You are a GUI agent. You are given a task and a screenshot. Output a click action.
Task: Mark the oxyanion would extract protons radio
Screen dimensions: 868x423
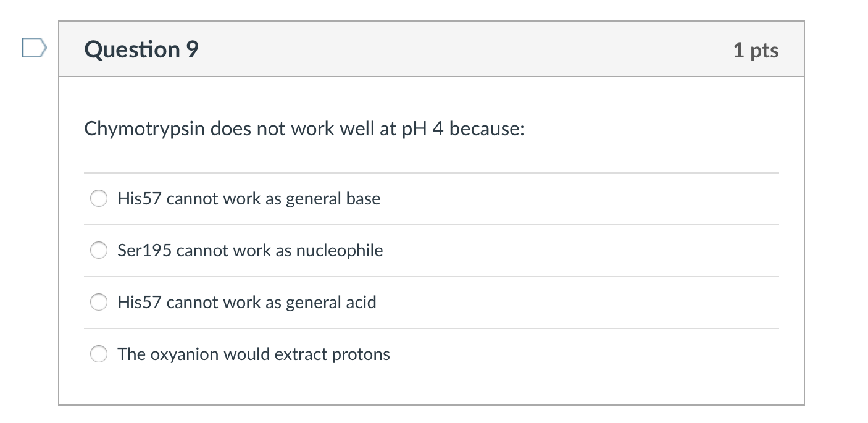pyautogui.click(x=99, y=354)
